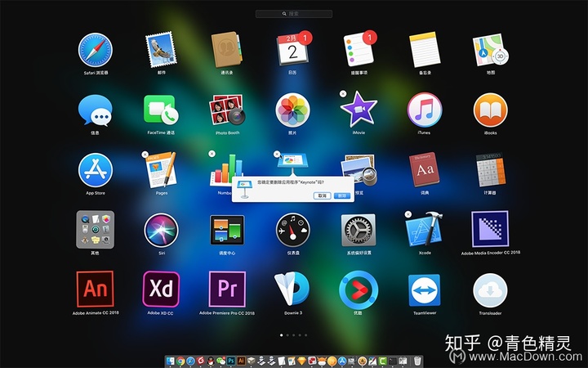This screenshot has width=588, height=368.
Task: Launch the Calculator app
Action: pos(491,170)
